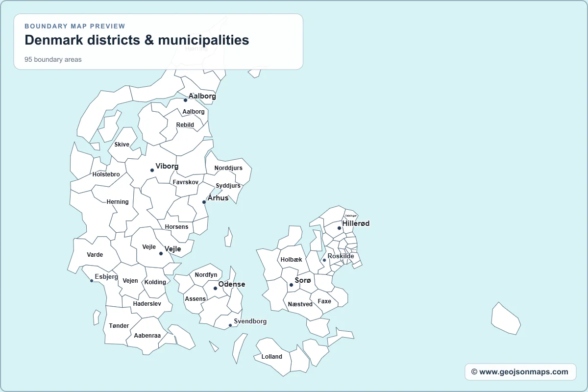The width and height of the screenshot is (588, 392).
Task: Select the Vejen municipality label
Action: tap(130, 281)
